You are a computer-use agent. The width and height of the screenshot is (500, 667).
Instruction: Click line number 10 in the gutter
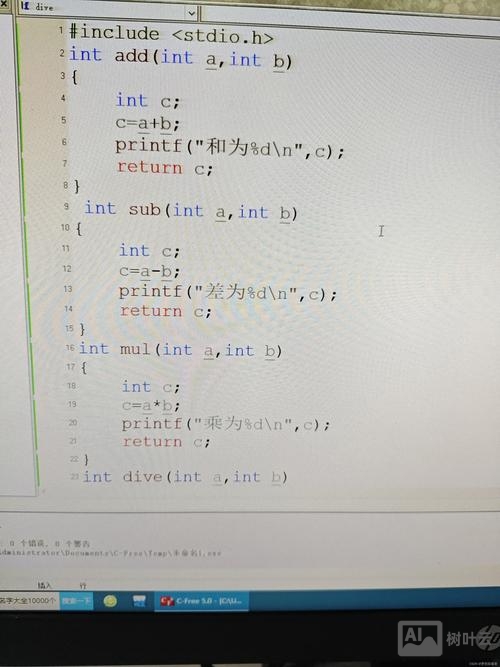click(65, 227)
